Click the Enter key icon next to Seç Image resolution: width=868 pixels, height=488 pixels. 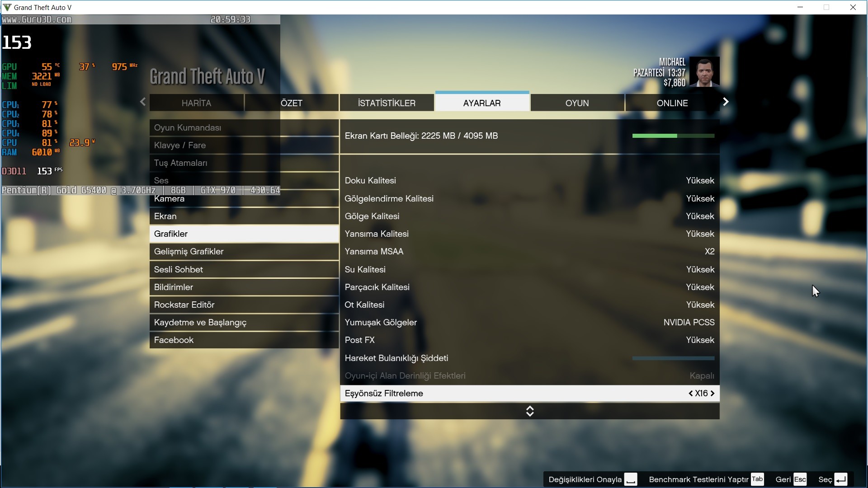[x=840, y=479]
